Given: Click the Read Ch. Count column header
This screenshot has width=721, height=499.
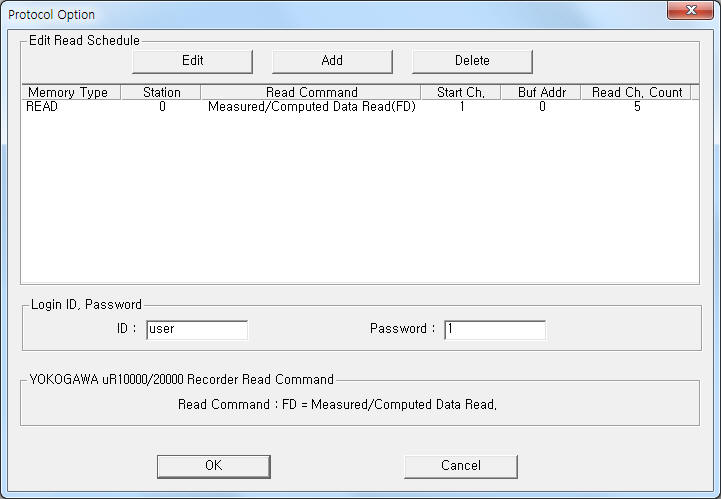Looking at the screenshot, I should pos(636,93).
